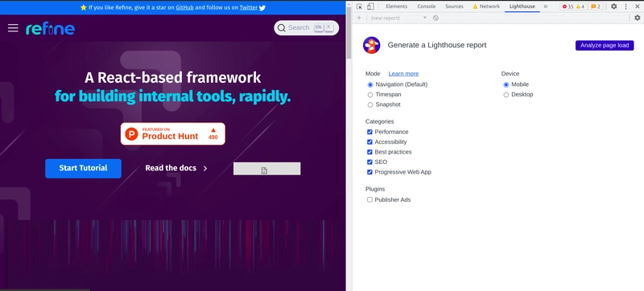Switch to the Console tab
This screenshot has width=644, height=291.
[x=427, y=6]
